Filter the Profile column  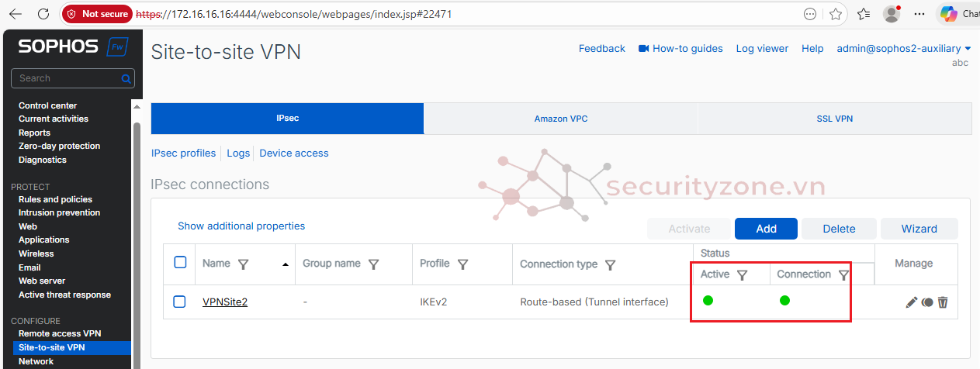[x=463, y=264]
